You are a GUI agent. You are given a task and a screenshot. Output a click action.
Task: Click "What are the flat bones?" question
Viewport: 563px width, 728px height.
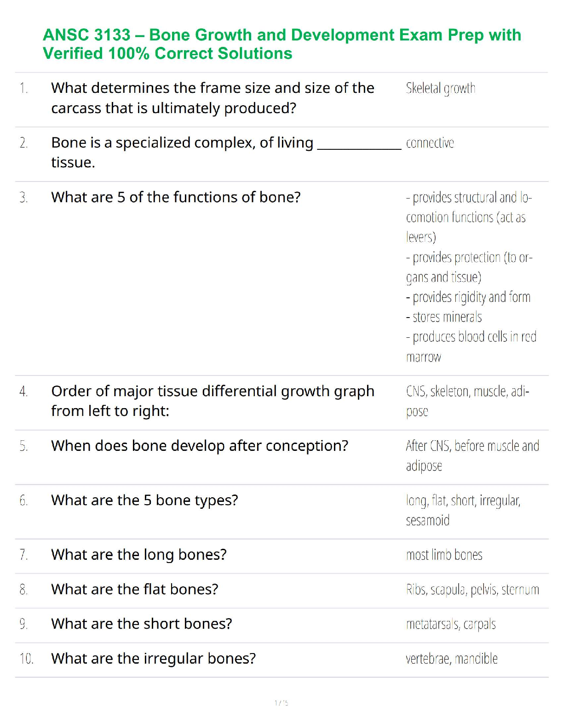pyautogui.click(x=135, y=589)
